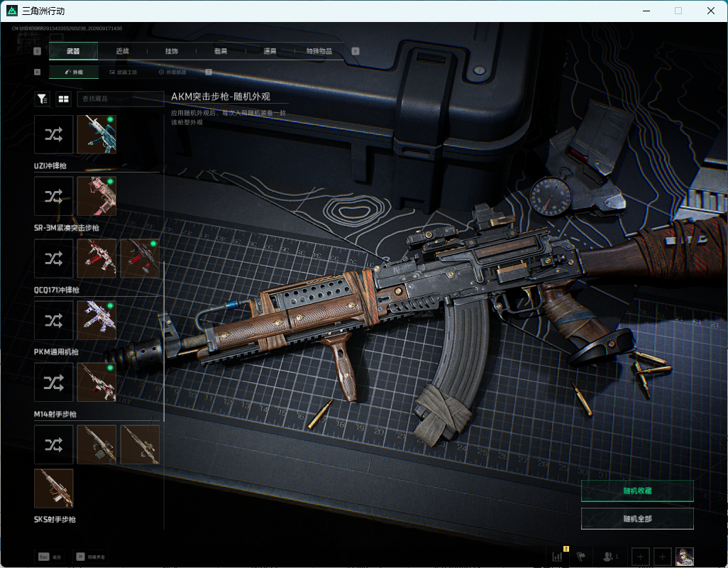Switch to the 载具 tab
Screen dimensions: 728x568
pos(221,51)
